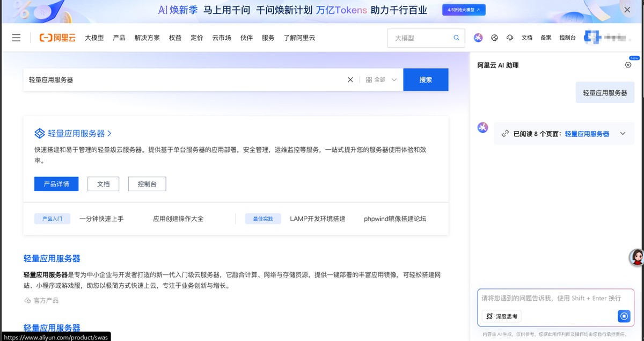Viewport: 644px width, 341px height.
Task: Click the 阿里云 logo
Action: pyautogui.click(x=57, y=38)
